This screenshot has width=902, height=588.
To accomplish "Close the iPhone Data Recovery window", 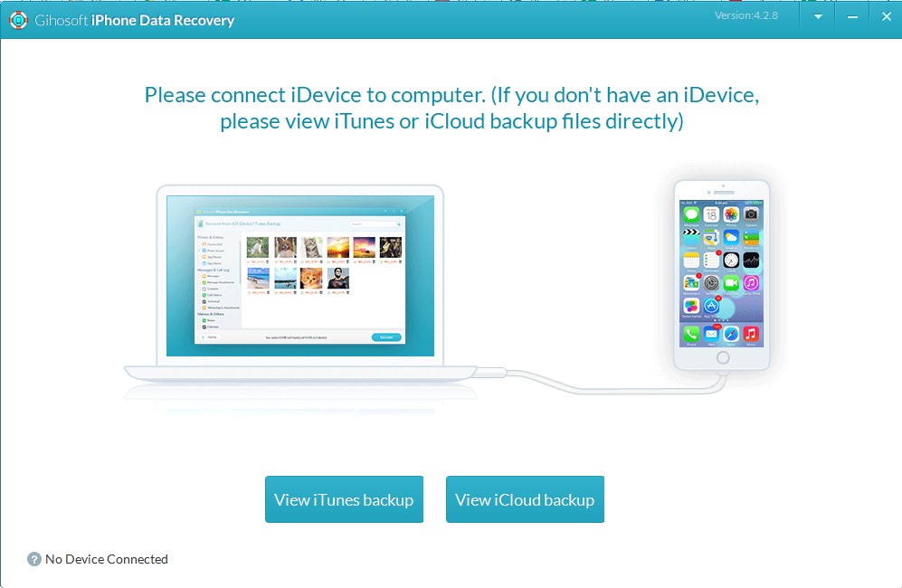I will pos(887,16).
